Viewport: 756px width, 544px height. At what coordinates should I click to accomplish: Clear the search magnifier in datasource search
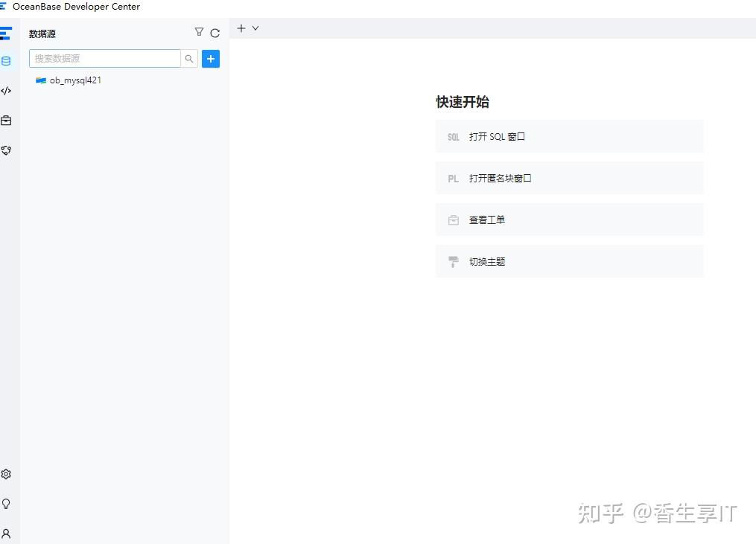[x=189, y=58]
